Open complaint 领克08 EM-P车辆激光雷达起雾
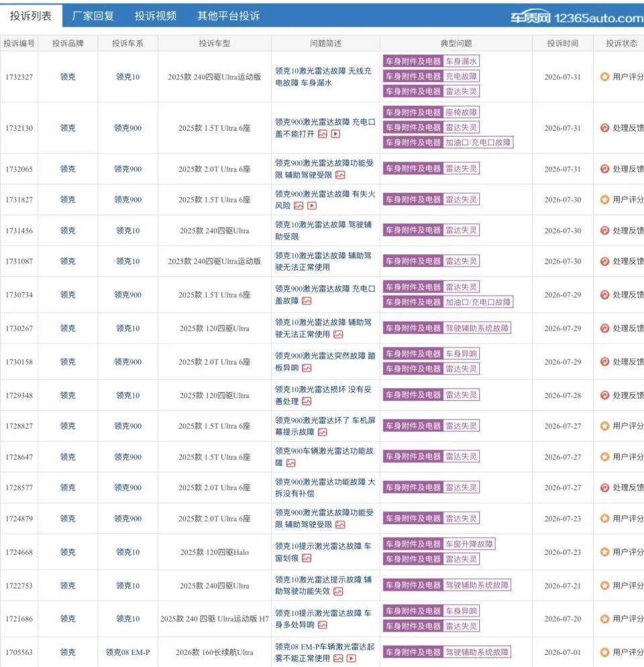Screen dimensions: 644x667 tap(324, 652)
